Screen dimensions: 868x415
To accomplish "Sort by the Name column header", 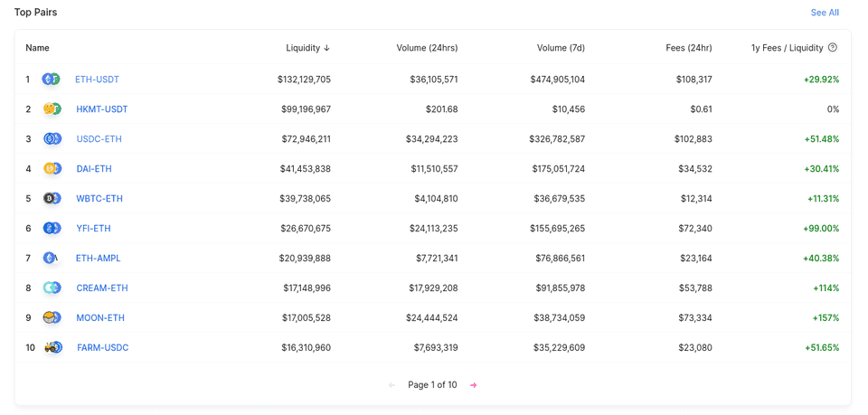I will (37, 48).
